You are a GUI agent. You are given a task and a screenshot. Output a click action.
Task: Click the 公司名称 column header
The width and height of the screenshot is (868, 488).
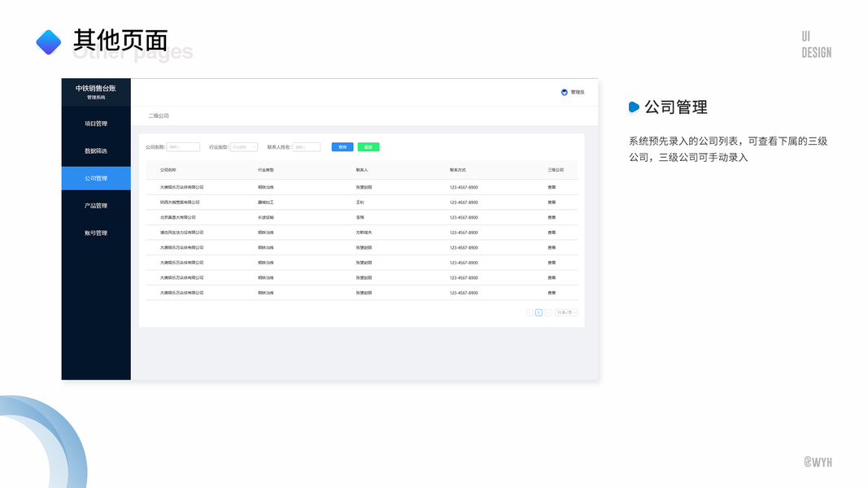coord(168,170)
